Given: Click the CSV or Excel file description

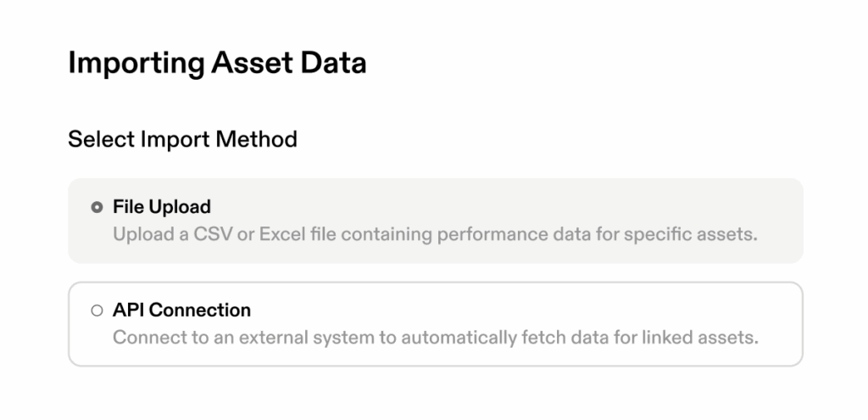Looking at the screenshot, I should click(435, 234).
